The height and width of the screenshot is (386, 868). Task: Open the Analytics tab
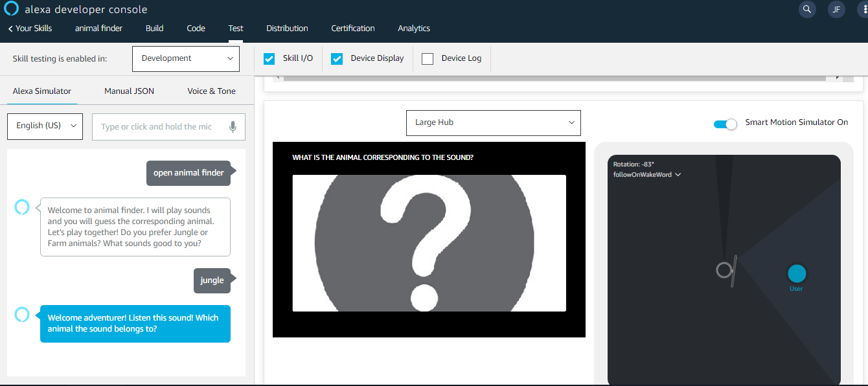(414, 28)
